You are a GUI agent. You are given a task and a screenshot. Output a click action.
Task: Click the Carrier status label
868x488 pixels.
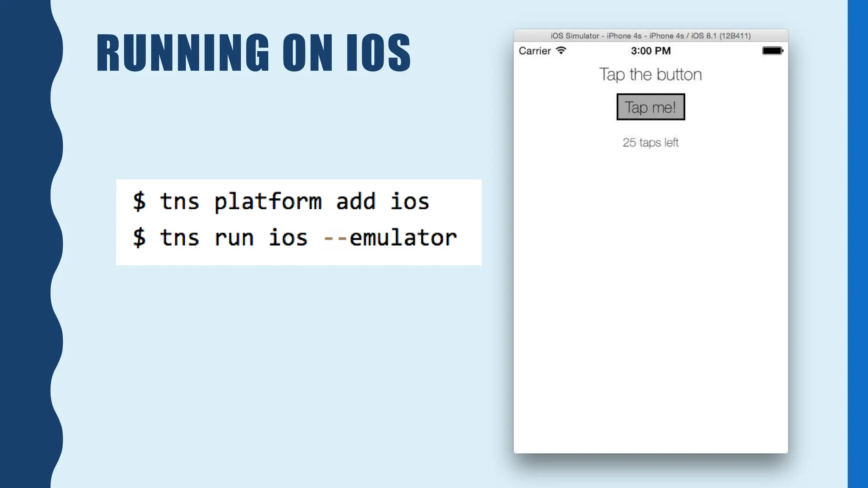click(534, 51)
